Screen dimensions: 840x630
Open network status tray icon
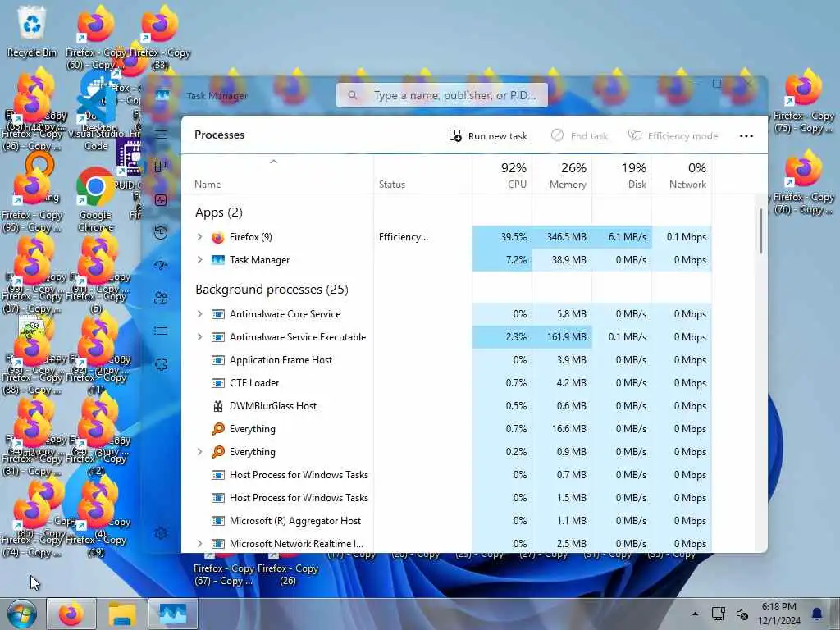[718, 614]
